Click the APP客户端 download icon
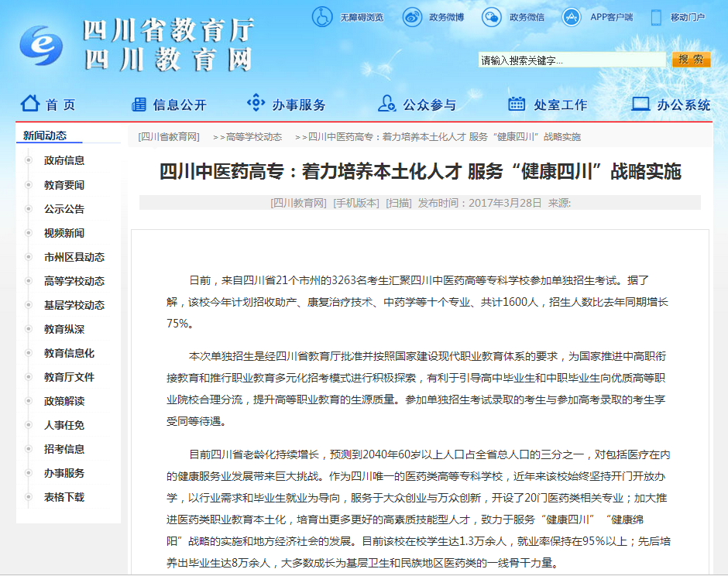This screenshot has width=728, height=576. [x=572, y=16]
